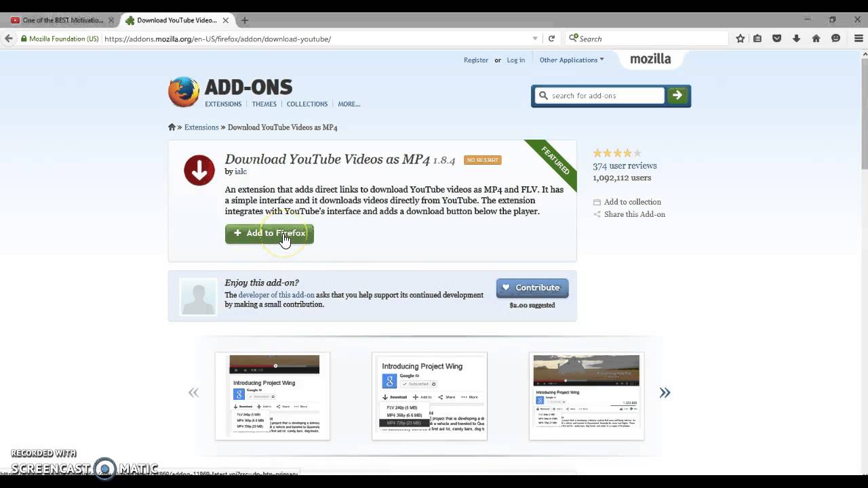Image resolution: width=868 pixels, height=488 pixels.
Task: Reload the page with the refresh icon
Action: pyautogui.click(x=551, y=39)
